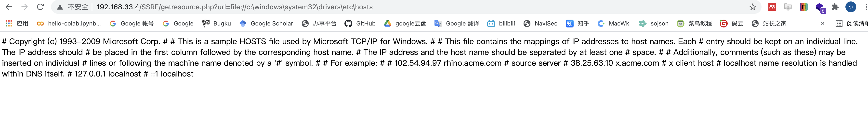Open the Bugku bookmark
The width and height of the screenshot is (868, 127).
tap(216, 23)
